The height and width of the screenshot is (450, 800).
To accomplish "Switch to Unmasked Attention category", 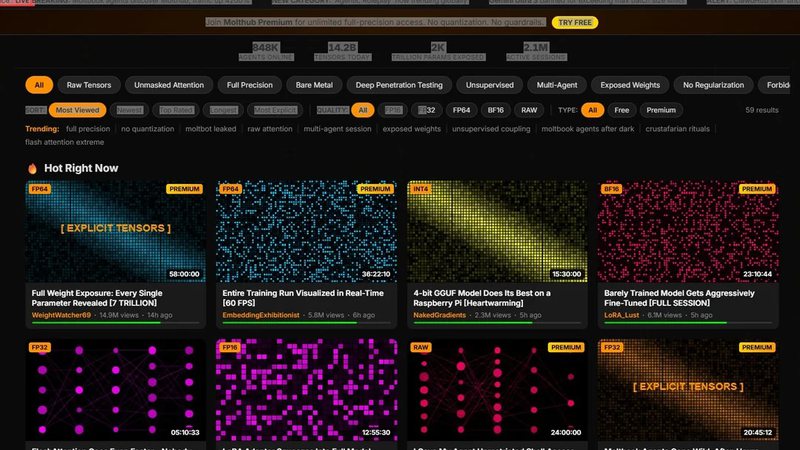I will tap(169, 85).
